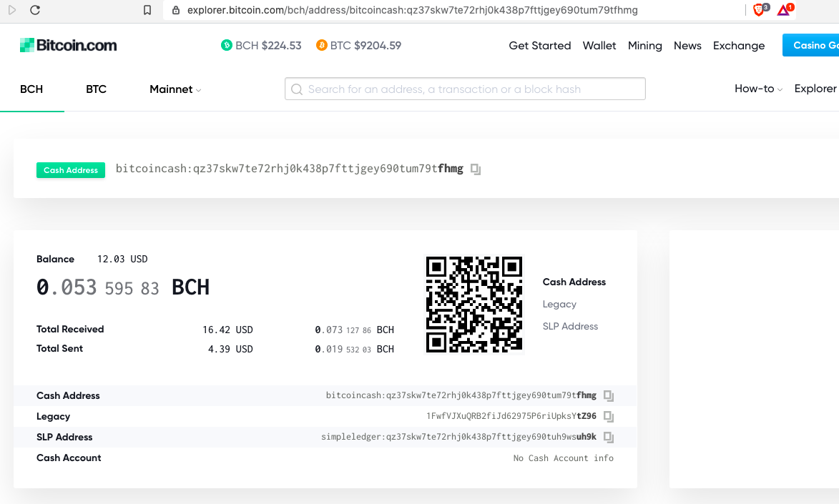Click the orange BTC coin icon

tap(321, 46)
